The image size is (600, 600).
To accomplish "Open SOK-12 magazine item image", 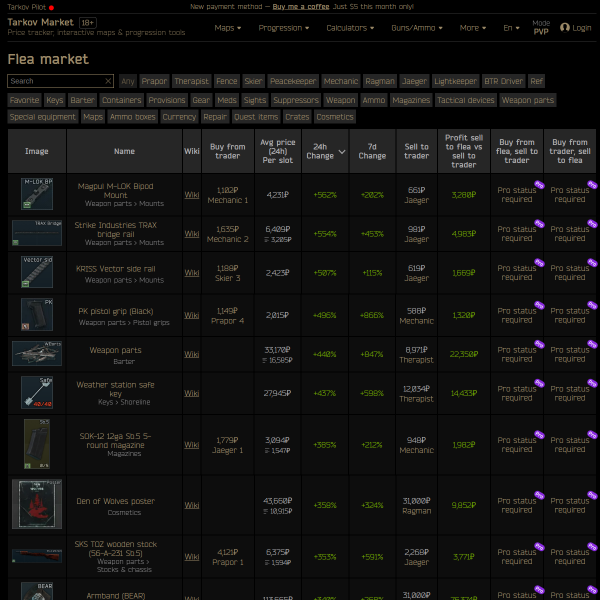I will [37, 444].
